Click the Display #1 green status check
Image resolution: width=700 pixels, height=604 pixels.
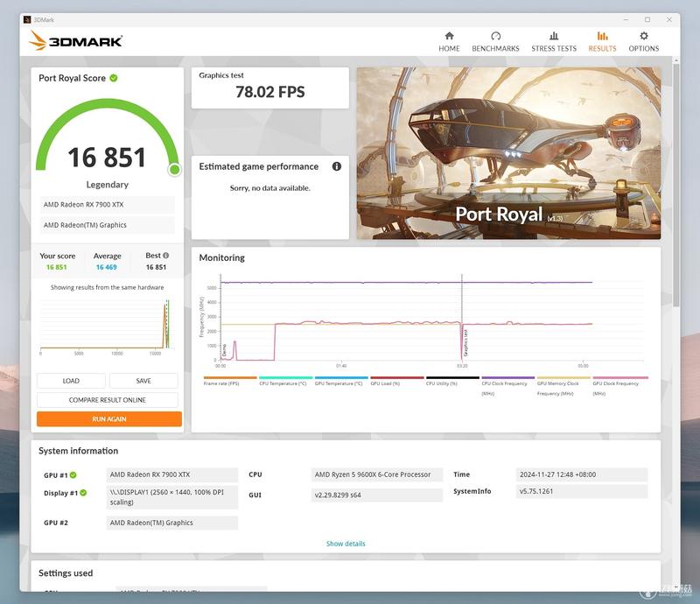83,493
